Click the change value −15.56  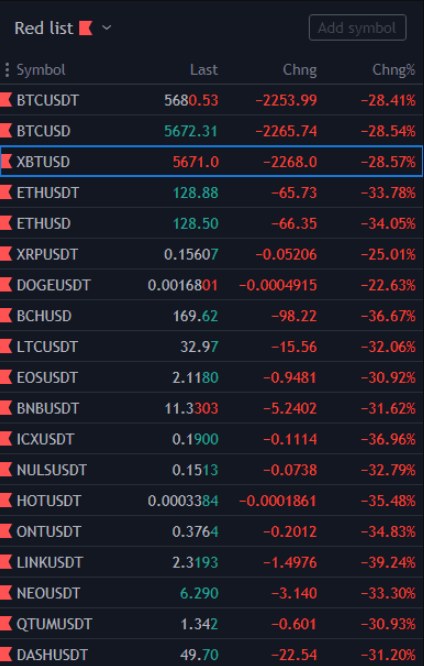coord(294,347)
